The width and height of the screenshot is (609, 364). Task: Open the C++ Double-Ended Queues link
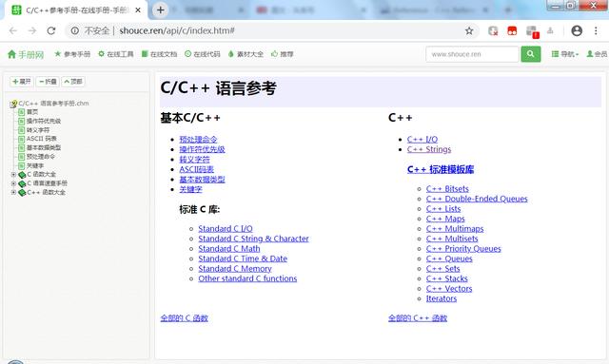coord(477,199)
